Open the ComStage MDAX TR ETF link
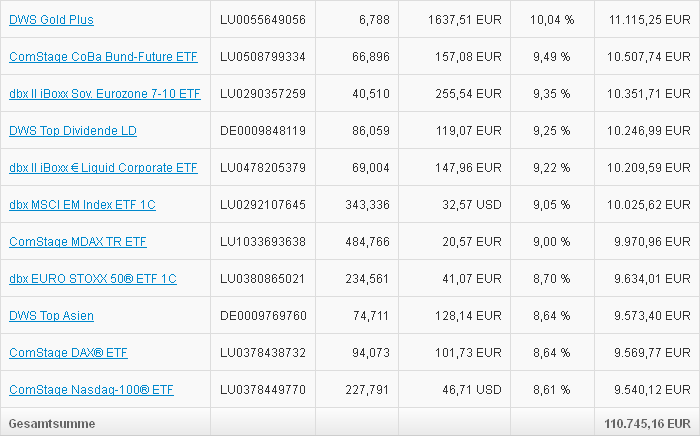Image resolution: width=700 pixels, height=436 pixels. [x=78, y=242]
